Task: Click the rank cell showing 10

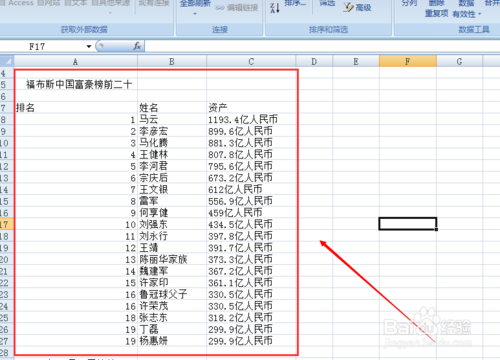Action: pos(75,224)
